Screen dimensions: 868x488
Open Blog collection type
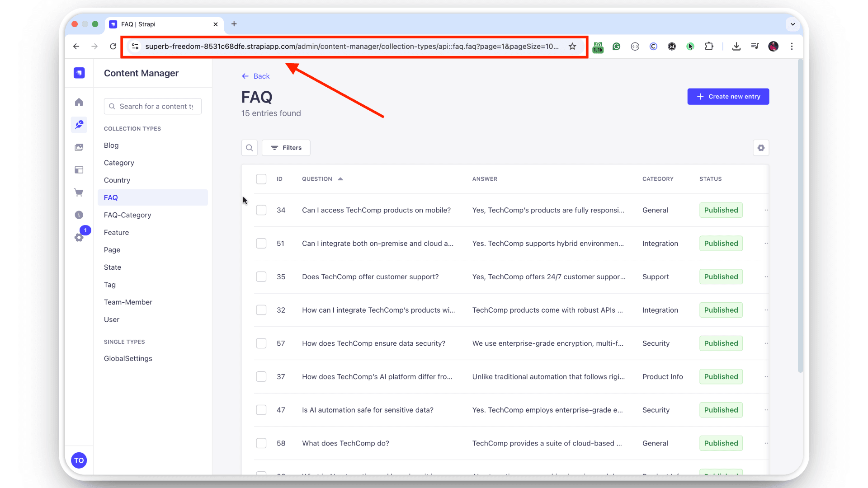[x=111, y=145]
